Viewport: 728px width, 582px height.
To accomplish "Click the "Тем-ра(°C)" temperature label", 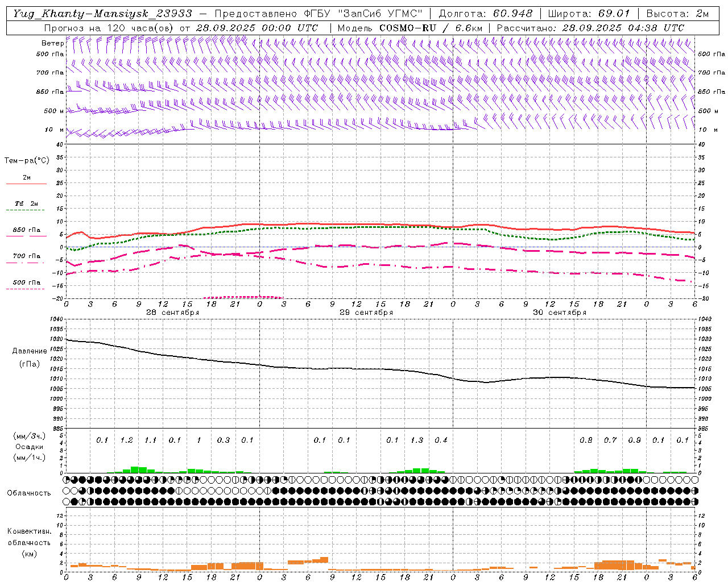I will tap(27, 161).
